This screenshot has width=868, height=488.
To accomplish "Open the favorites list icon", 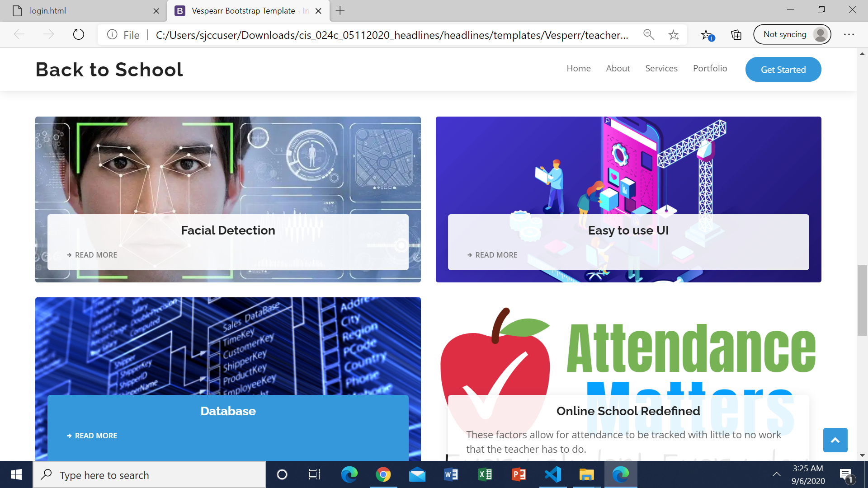I will (707, 35).
